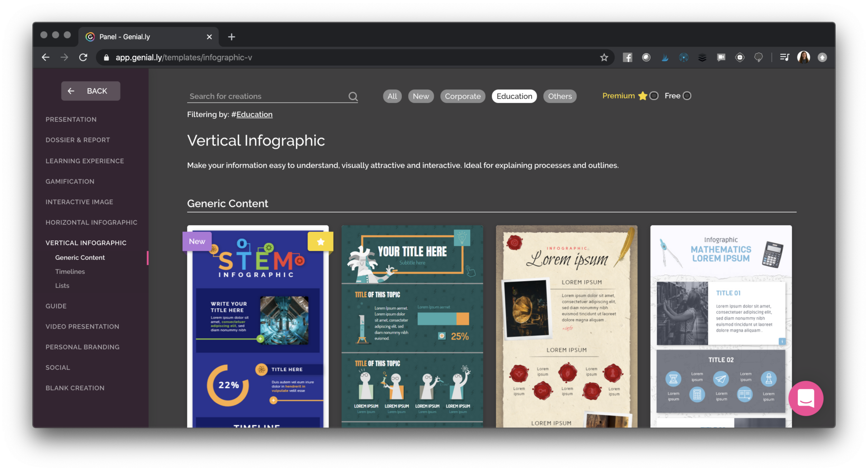Click the search magnifier icon
The image size is (868, 471).
353,96
